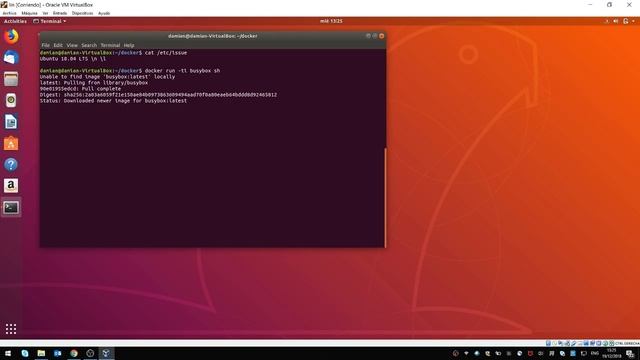Open VirtualBox Archivo menu
Viewport: 640px width, 360px height.
[10, 13]
